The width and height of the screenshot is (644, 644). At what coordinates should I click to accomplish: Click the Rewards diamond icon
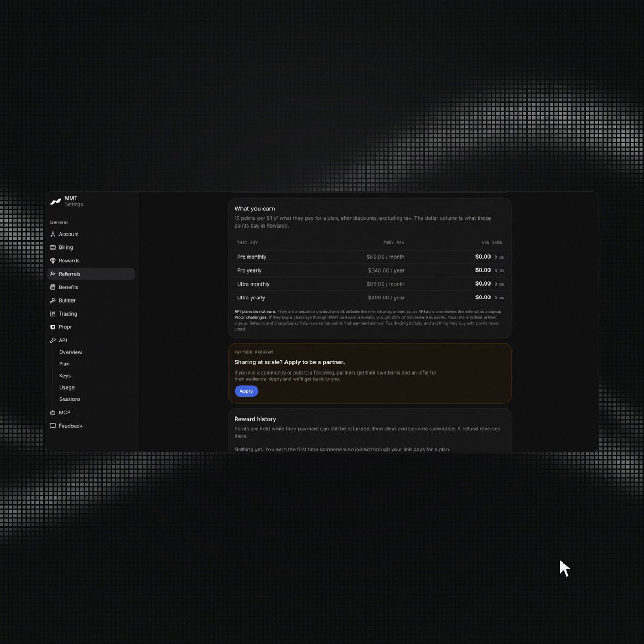(53, 261)
